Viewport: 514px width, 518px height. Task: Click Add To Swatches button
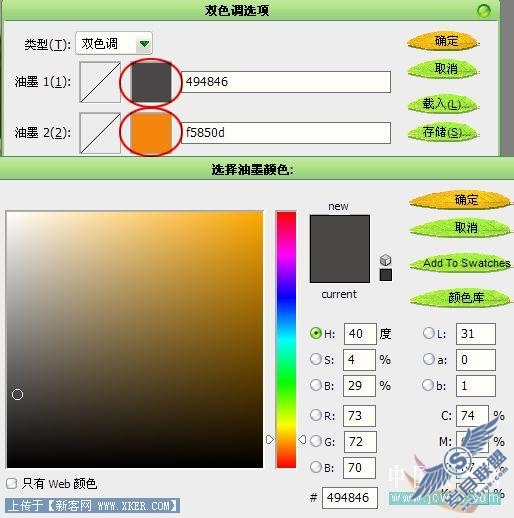460,263
